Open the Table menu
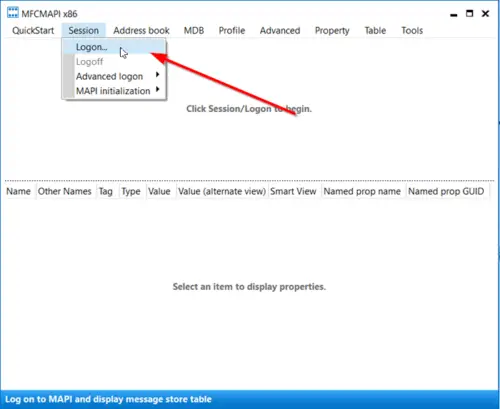Viewport: 500px width, 409px height. coord(375,31)
